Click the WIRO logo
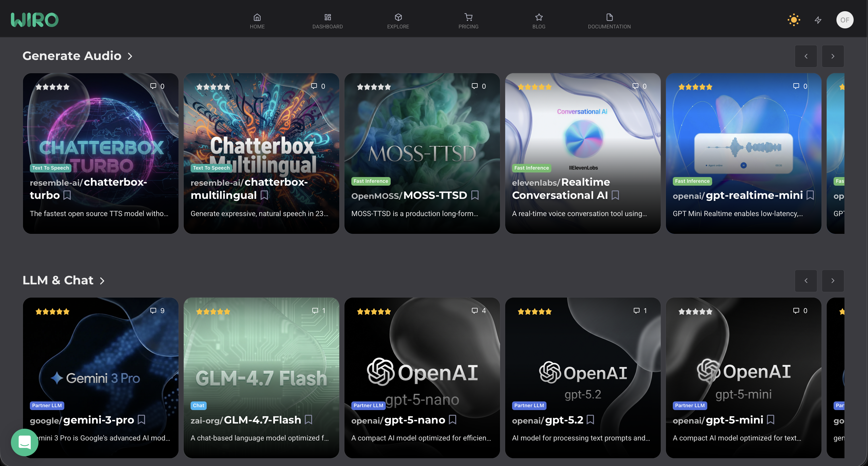 (34, 20)
